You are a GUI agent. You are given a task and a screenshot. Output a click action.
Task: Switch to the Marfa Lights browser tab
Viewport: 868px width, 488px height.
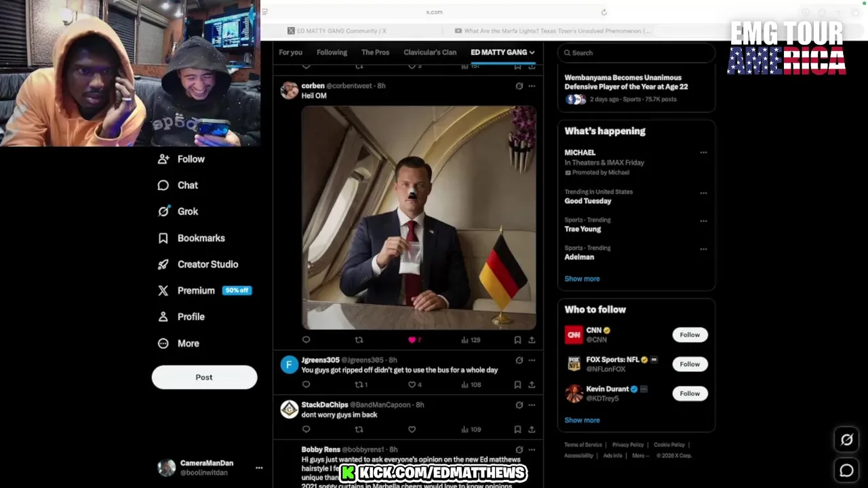click(552, 31)
